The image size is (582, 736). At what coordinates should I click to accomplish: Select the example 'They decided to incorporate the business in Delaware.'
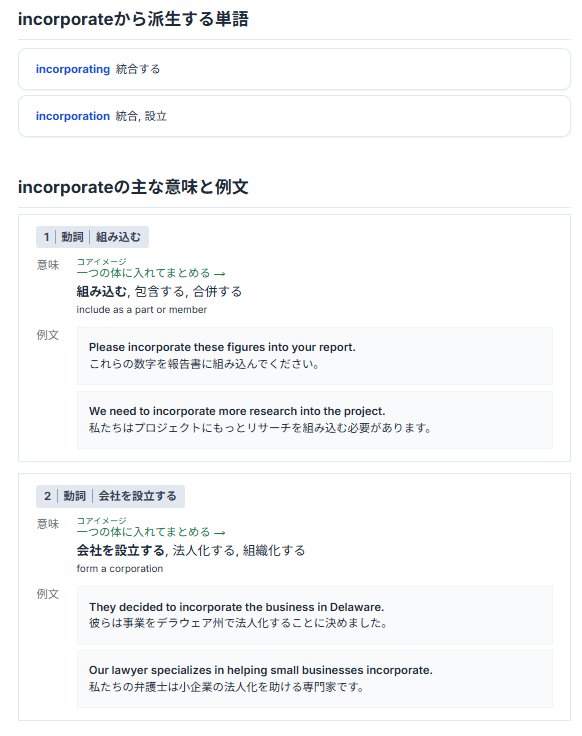point(237,607)
